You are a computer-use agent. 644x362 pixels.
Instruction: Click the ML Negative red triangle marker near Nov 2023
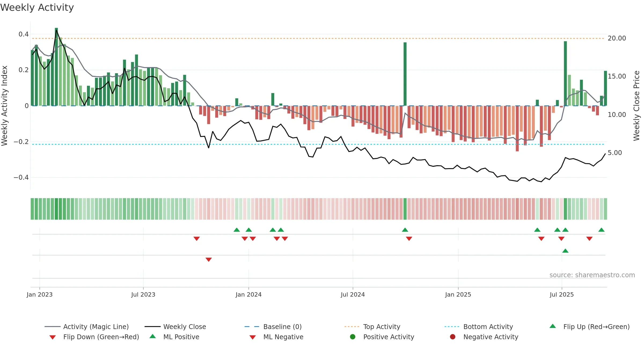point(209,260)
